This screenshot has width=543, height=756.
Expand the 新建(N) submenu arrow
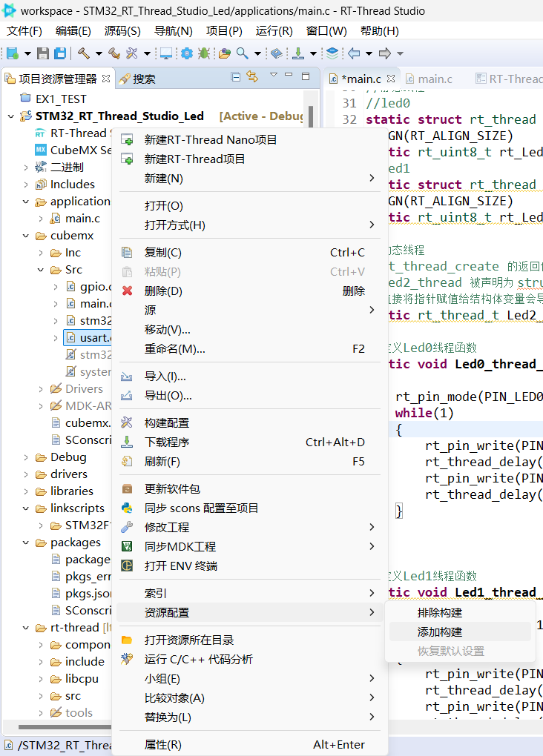(372, 179)
